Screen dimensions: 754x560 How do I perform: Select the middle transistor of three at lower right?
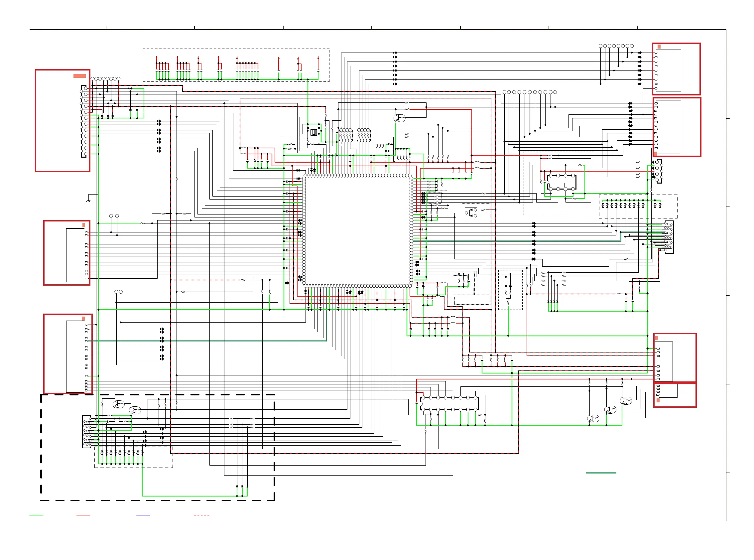click(610, 410)
